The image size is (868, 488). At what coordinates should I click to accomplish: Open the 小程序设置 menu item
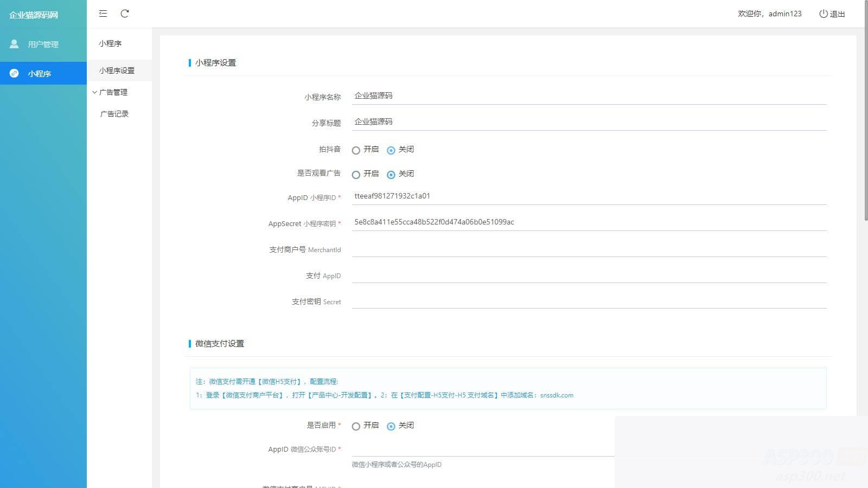coord(117,70)
